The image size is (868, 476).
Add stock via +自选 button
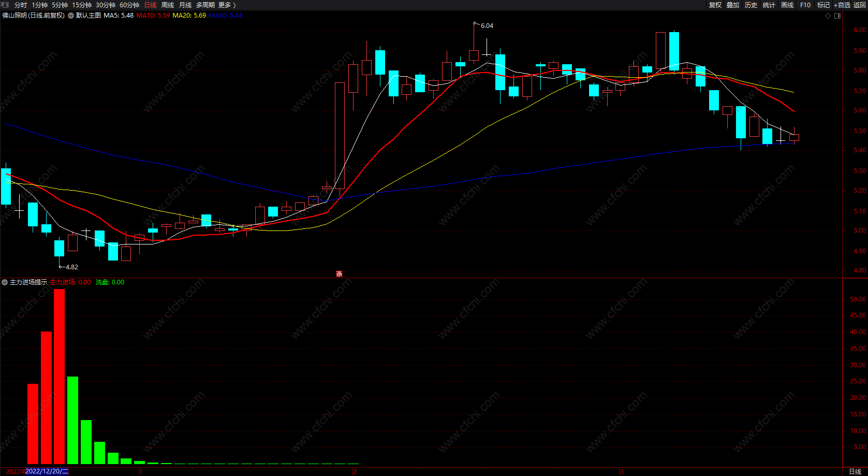pos(842,5)
